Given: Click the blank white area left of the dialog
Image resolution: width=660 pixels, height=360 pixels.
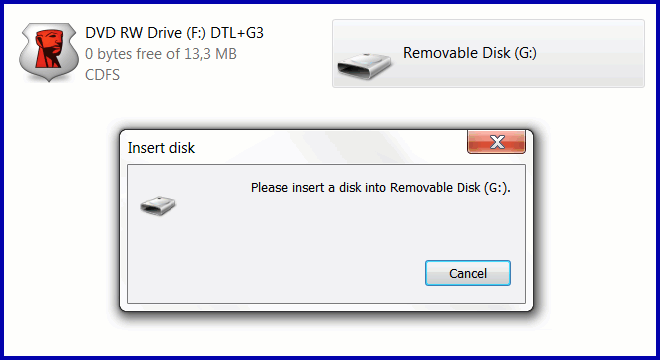Looking at the screenshot, I should point(59,219).
